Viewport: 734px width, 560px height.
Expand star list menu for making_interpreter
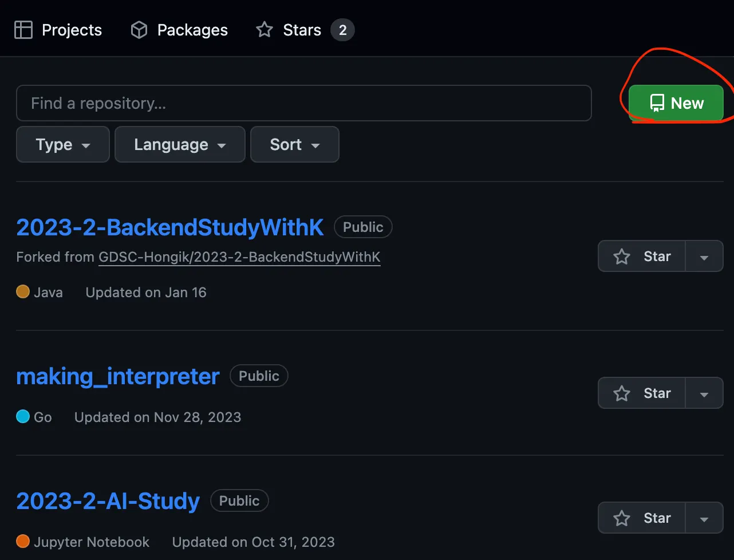pyautogui.click(x=704, y=393)
